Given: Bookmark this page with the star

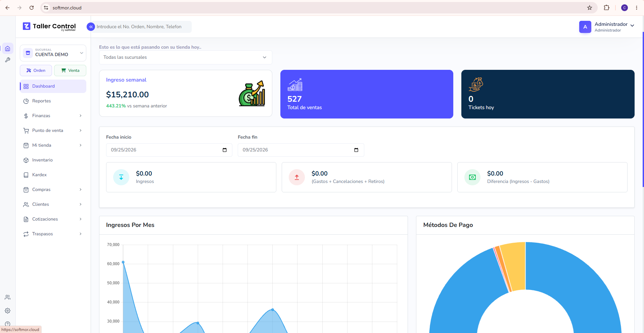Looking at the screenshot, I should coord(590,8).
